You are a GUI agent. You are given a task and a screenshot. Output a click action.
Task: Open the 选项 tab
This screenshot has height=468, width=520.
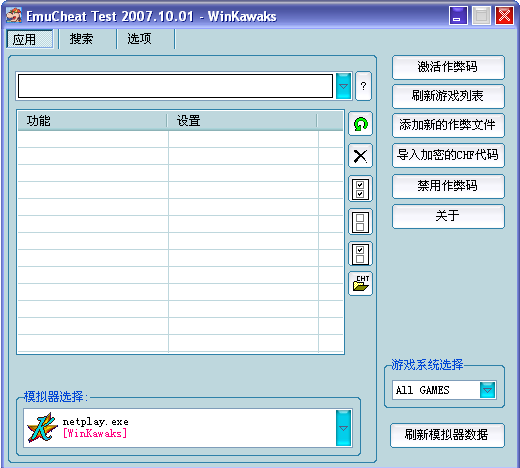click(x=139, y=39)
